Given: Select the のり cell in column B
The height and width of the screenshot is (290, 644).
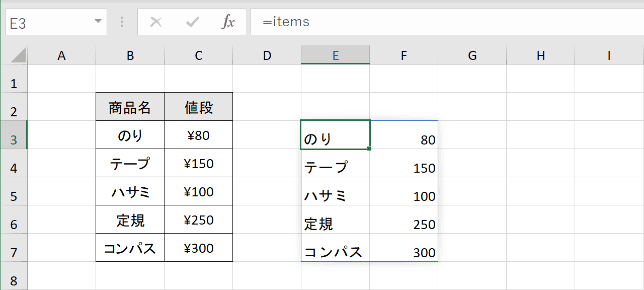Looking at the screenshot, I should (130, 134).
